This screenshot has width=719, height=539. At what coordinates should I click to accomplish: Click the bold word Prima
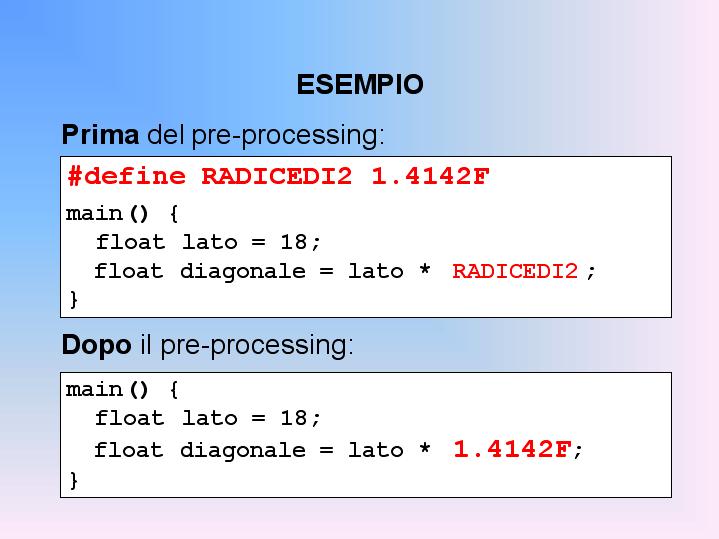tap(100, 134)
